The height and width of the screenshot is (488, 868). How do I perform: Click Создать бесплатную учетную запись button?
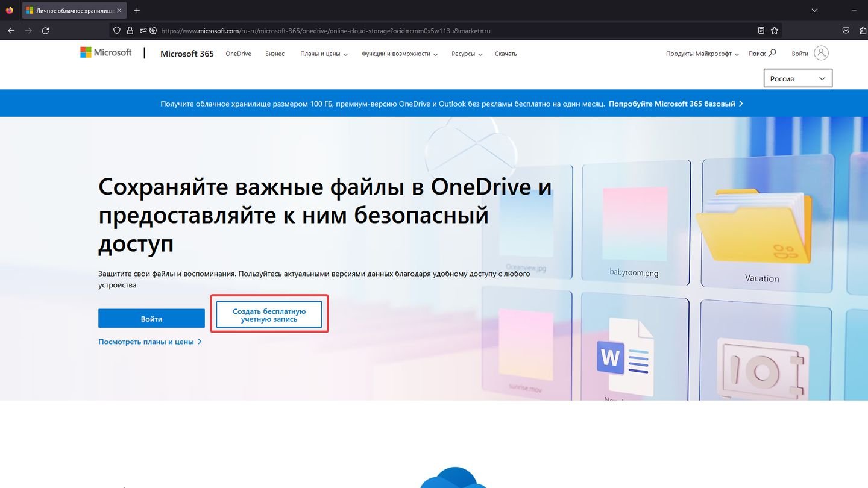pyautogui.click(x=269, y=315)
